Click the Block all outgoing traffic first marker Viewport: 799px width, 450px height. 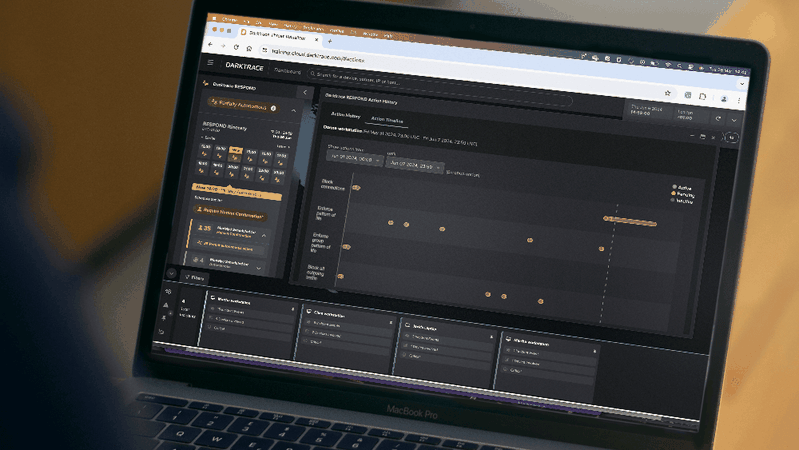340,276
